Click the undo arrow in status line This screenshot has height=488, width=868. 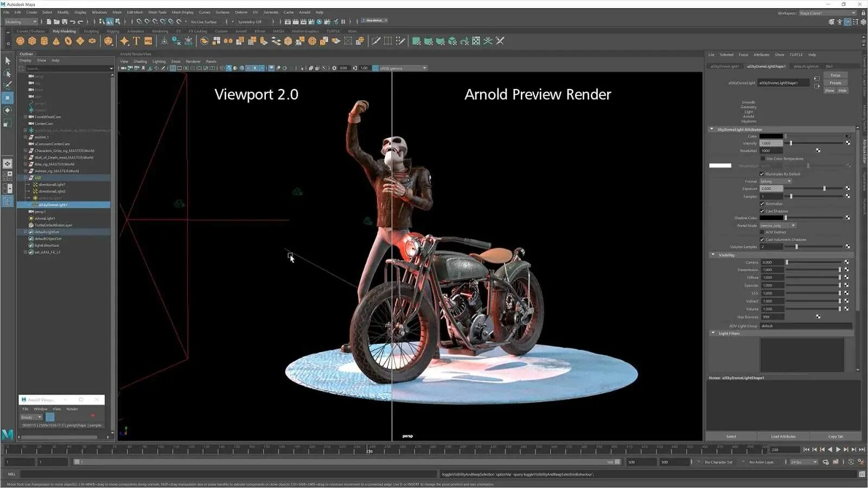[x=73, y=22]
